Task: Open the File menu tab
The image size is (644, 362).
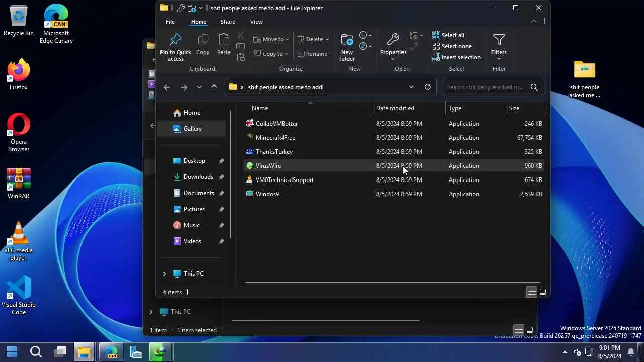Action: pyautogui.click(x=170, y=22)
